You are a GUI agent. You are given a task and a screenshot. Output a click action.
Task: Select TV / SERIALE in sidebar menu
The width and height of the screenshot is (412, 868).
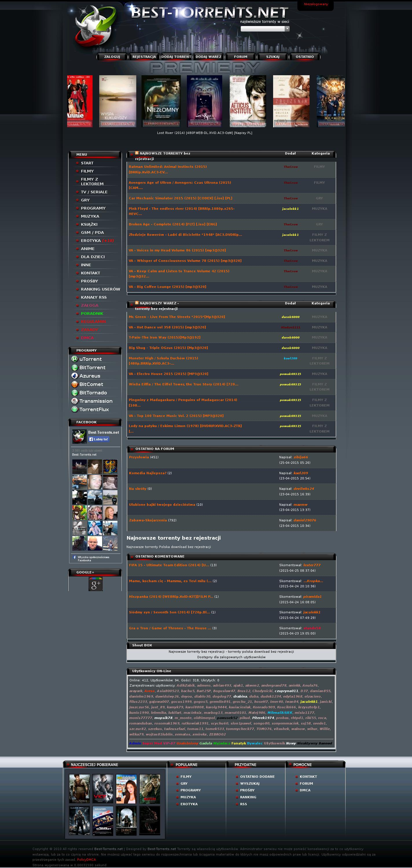[94, 192]
